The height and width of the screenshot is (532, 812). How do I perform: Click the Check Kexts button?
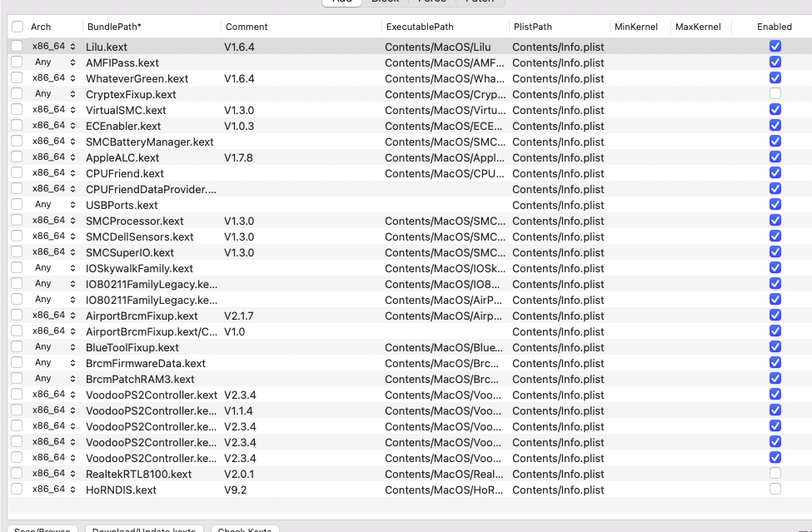point(245,529)
